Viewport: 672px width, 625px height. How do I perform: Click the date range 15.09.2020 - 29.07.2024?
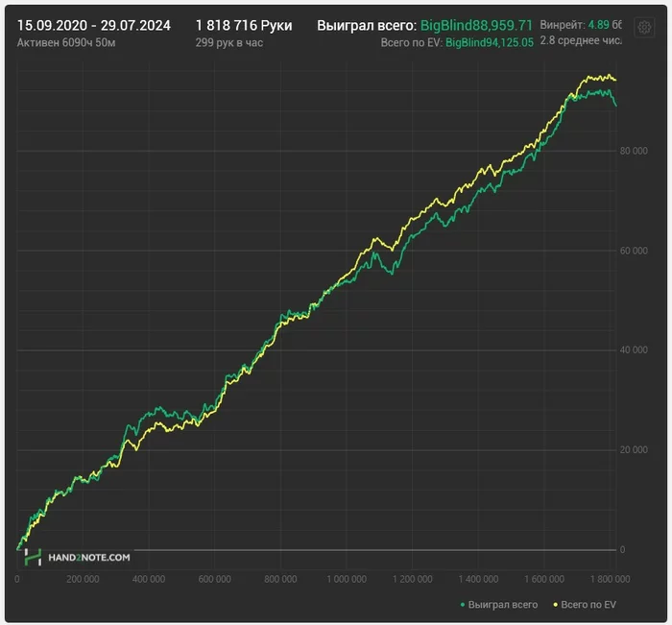94,25
